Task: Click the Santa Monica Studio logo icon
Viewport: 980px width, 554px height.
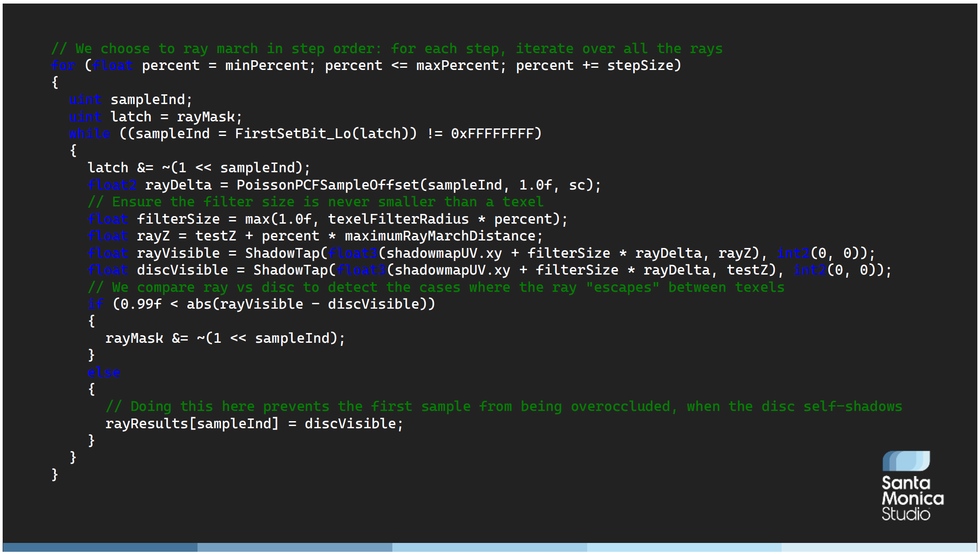Action: coord(906,461)
